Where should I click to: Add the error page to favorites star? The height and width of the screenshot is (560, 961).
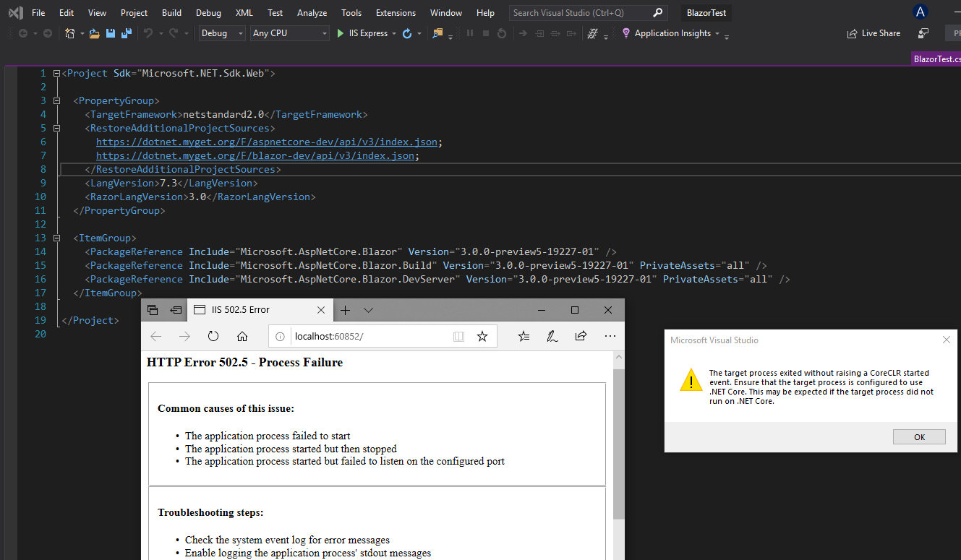[x=482, y=335]
